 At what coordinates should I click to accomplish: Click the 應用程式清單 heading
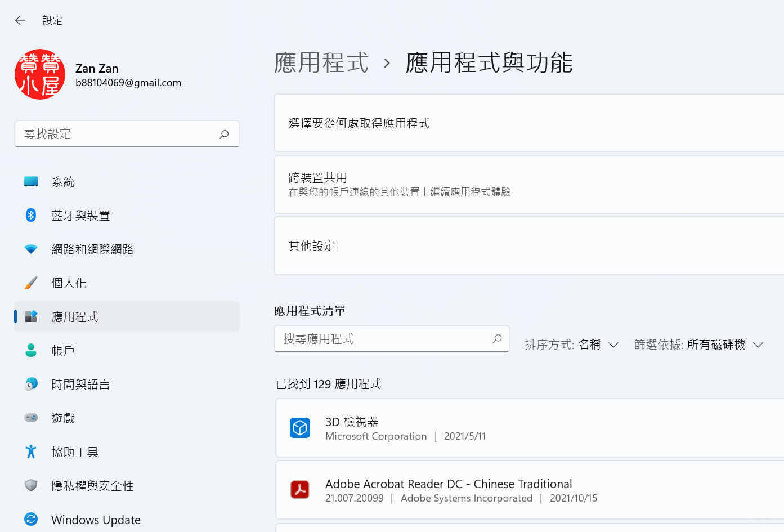310,311
